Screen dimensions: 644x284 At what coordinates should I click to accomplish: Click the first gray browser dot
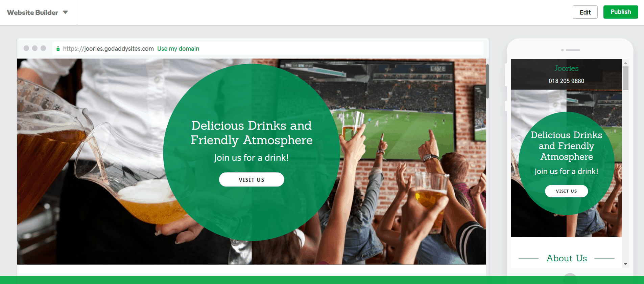coord(26,48)
